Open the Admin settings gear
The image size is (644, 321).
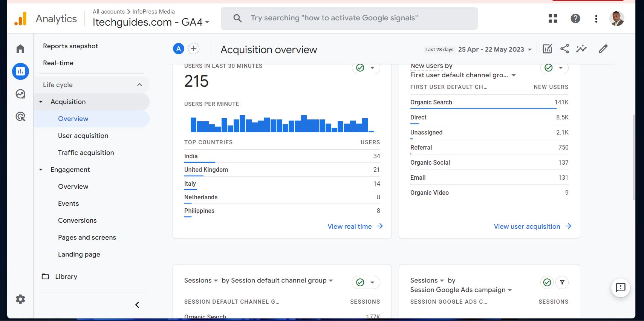(20, 299)
